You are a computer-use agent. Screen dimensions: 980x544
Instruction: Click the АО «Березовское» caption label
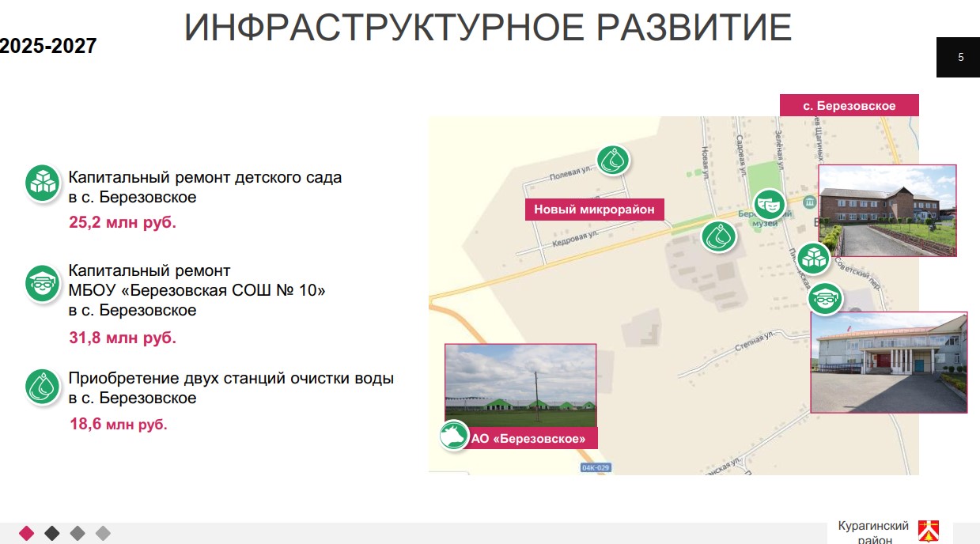(x=528, y=439)
